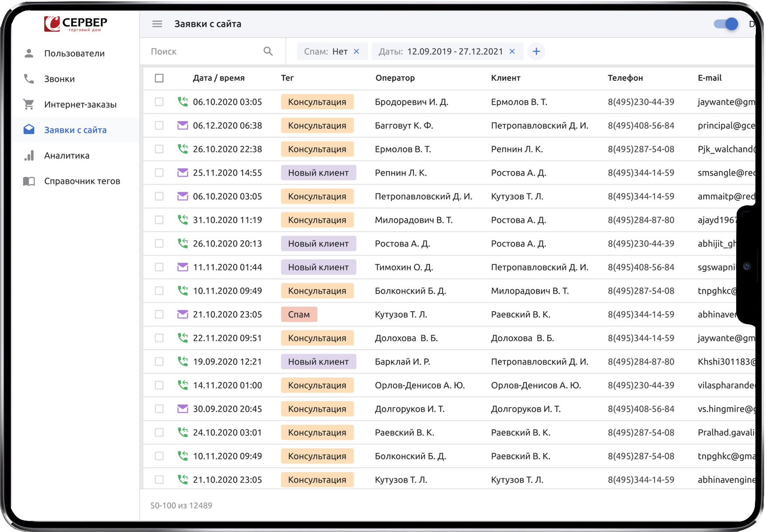765x532 pixels.
Task: Click the search magnifier icon
Action: (x=268, y=51)
